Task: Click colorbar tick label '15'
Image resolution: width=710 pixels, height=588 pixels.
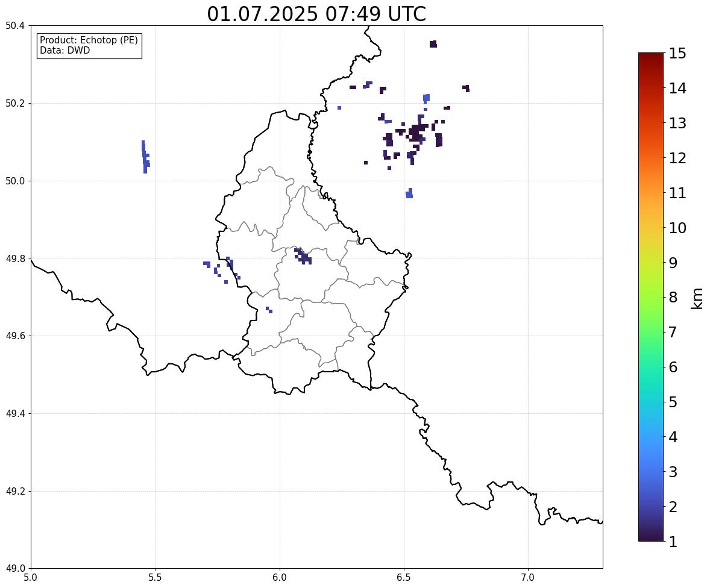Action: (677, 54)
